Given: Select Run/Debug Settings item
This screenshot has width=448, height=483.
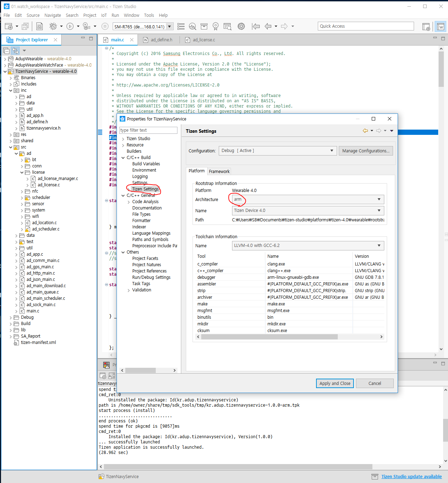Looking at the screenshot, I should pyautogui.click(x=151, y=277).
